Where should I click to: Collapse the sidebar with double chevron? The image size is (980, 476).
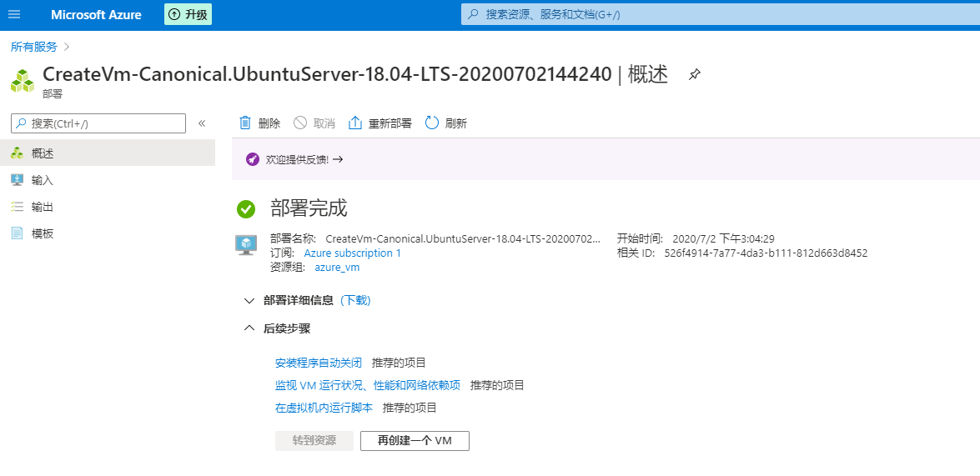point(202,123)
